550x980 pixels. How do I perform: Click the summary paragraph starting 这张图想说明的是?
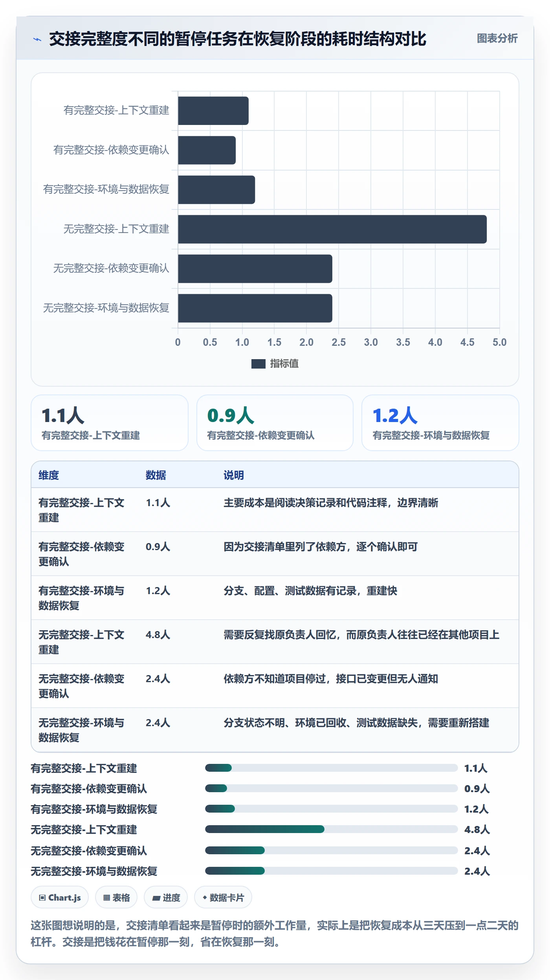coord(275,934)
